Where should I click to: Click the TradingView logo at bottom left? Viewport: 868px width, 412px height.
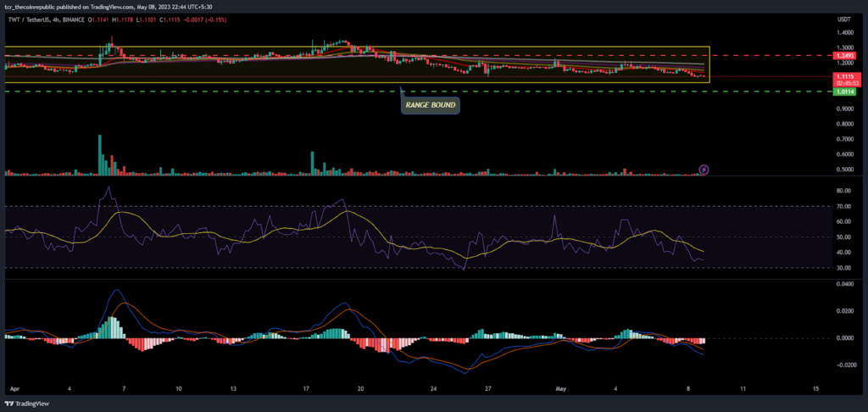(27, 404)
